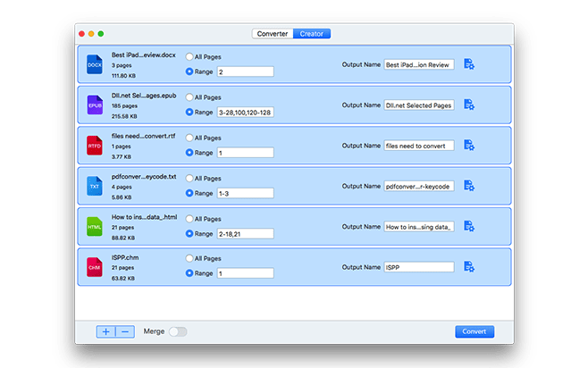
Task: Open output settings for Best iPad docx file
Action: (469, 64)
